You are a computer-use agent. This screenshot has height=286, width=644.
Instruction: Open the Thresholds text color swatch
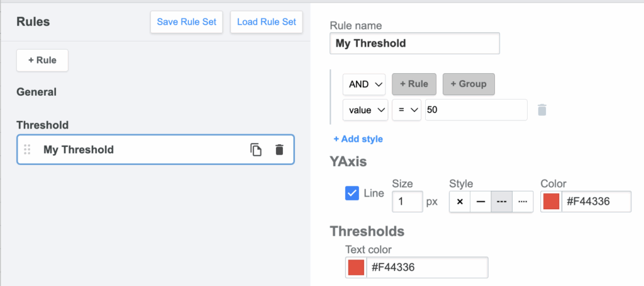click(x=357, y=268)
